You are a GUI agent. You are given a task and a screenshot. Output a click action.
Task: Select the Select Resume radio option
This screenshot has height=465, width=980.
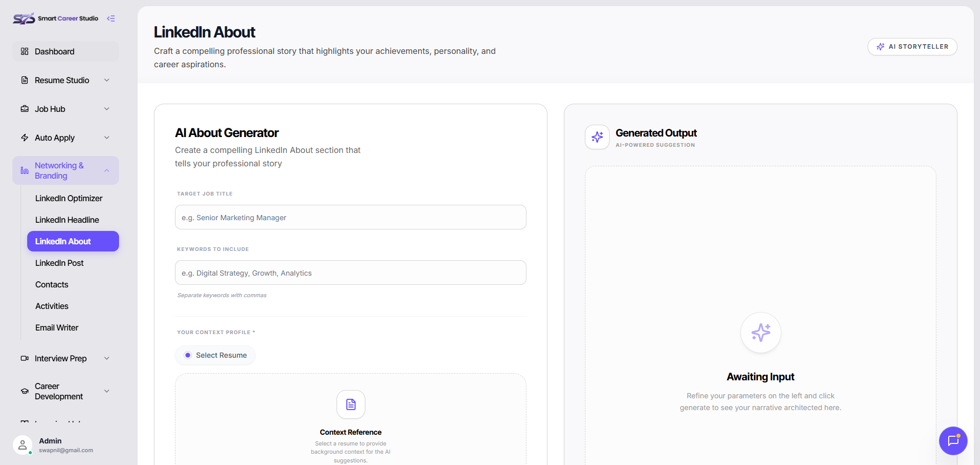[x=188, y=355]
